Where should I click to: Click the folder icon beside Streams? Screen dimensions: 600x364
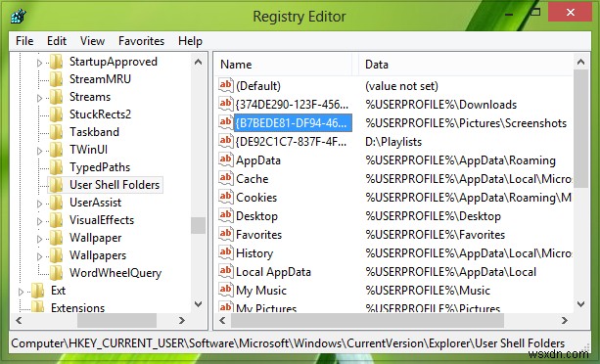pos(56,97)
